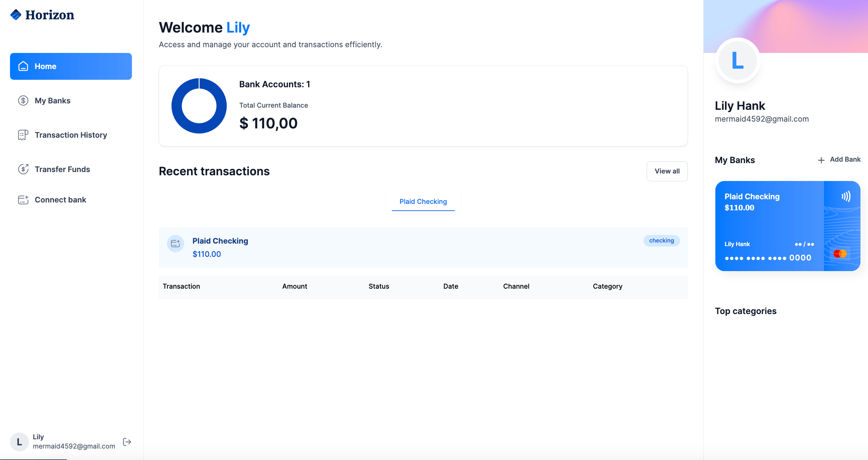The image size is (868, 460).
Task: Open the blue Plaid Checking bank card
Action: (x=769, y=225)
